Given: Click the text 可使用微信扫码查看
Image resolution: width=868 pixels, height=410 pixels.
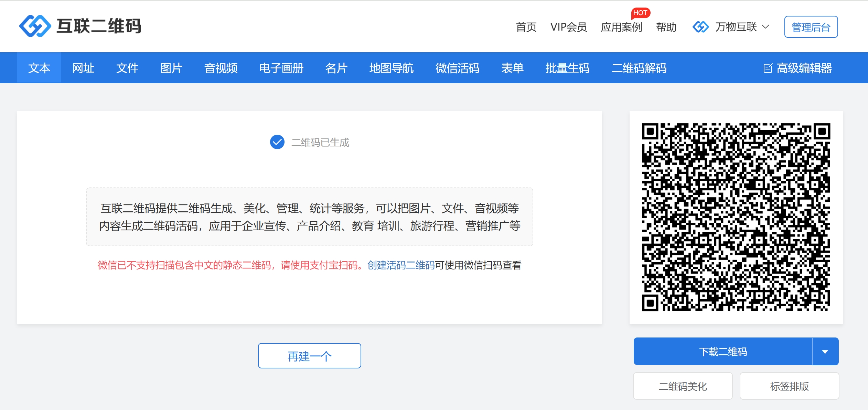Looking at the screenshot, I should pos(478,265).
